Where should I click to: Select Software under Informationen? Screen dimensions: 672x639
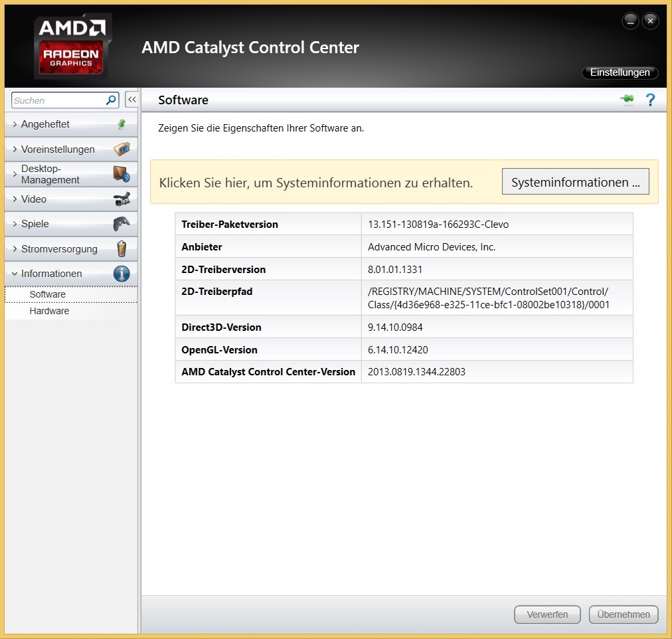pyautogui.click(x=71, y=294)
